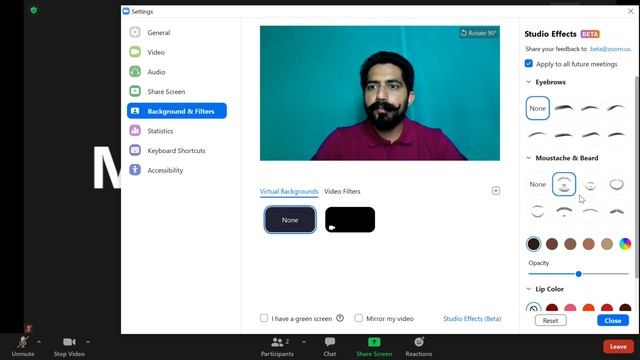Image resolution: width=640 pixels, height=360 pixels.
Task: Open green screen help icon
Action: pyautogui.click(x=340, y=318)
